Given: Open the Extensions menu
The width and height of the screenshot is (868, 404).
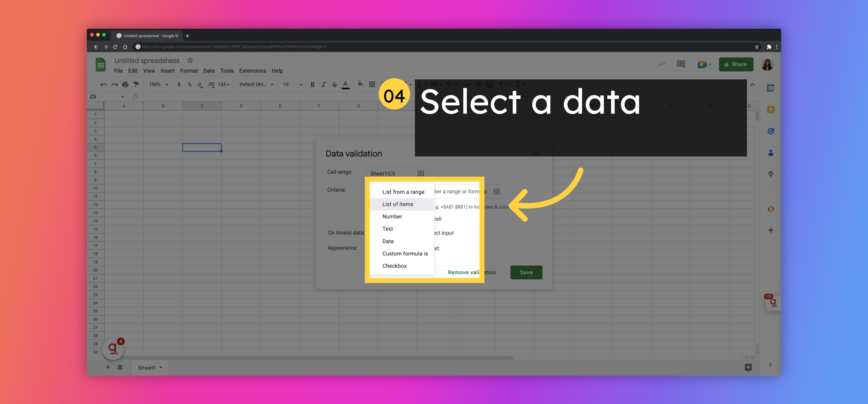Looking at the screenshot, I should [x=252, y=71].
